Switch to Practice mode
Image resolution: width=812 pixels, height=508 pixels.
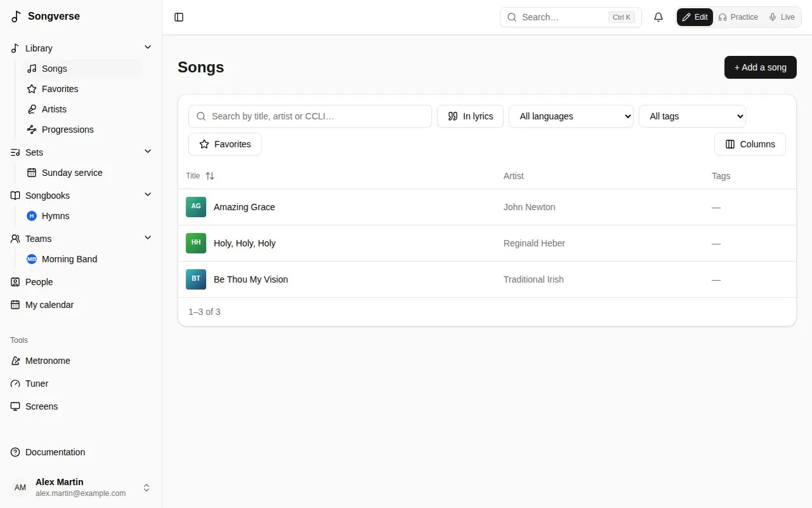738,17
